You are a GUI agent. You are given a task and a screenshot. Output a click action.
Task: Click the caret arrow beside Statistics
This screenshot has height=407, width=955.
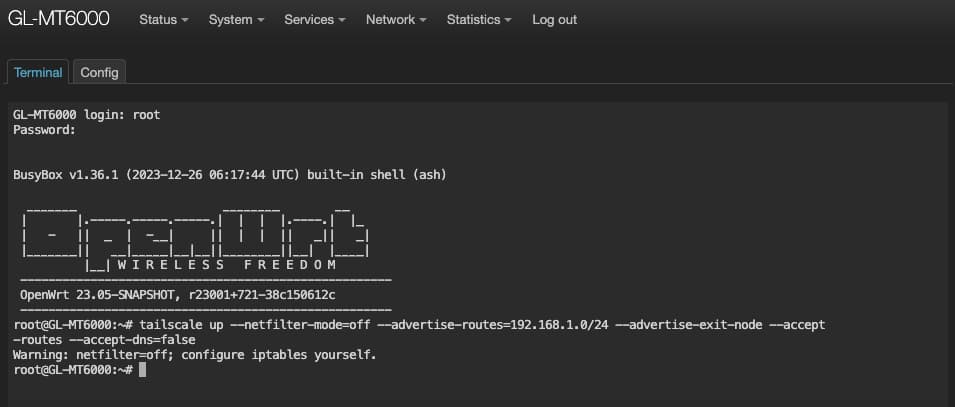[x=508, y=21]
